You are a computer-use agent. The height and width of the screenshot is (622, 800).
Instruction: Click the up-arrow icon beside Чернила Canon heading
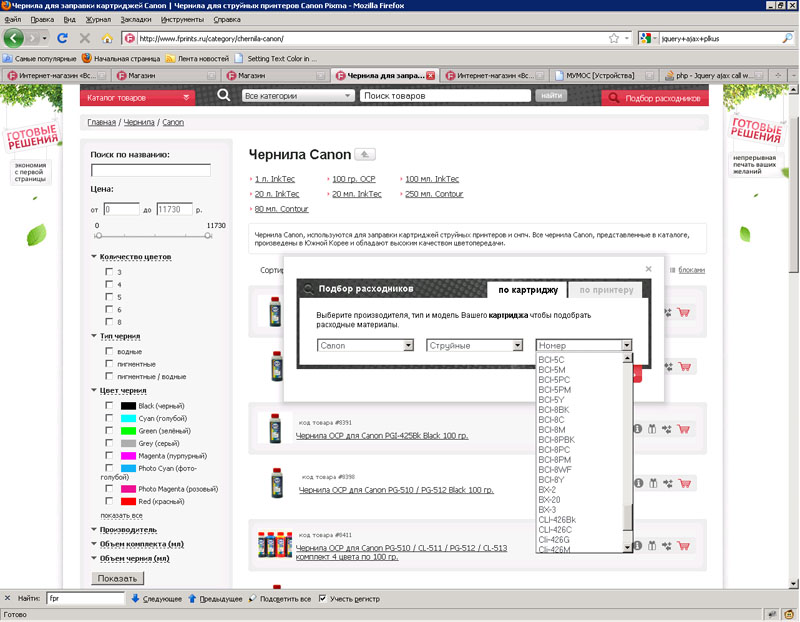click(x=365, y=154)
